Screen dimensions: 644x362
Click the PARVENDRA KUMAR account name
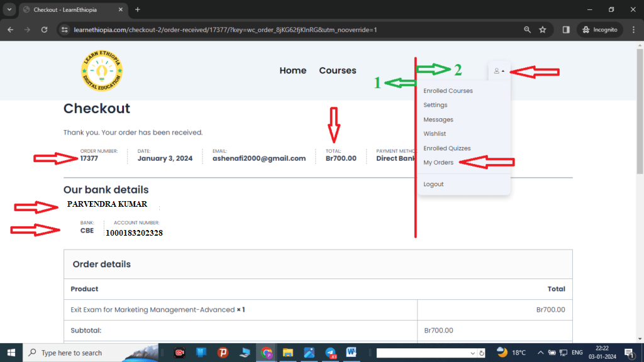pos(107,204)
